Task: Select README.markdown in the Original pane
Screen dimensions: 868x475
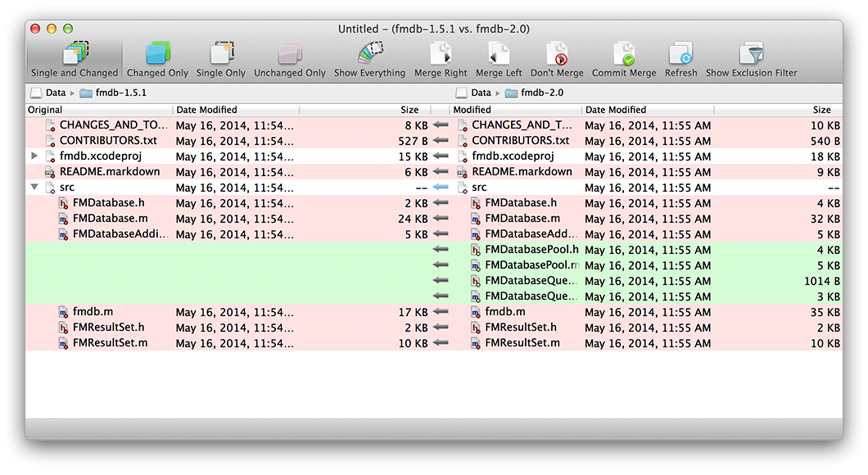Action: pyautogui.click(x=110, y=172)
